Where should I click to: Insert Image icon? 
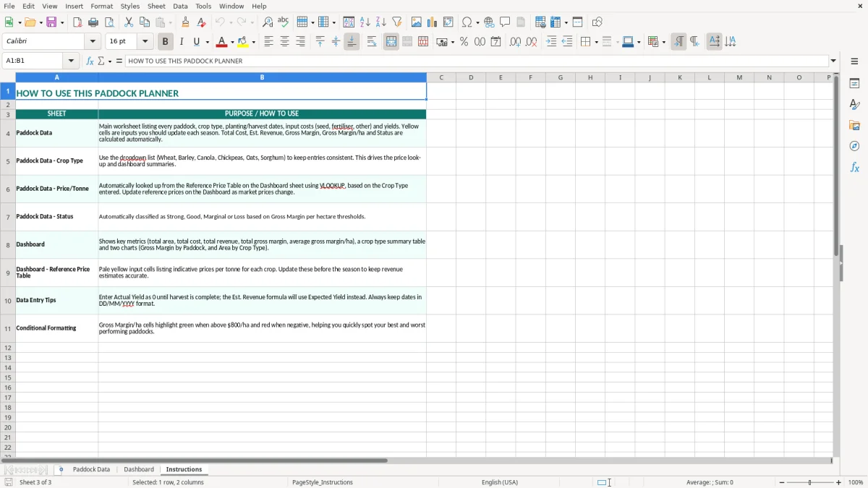coord(417,22)
